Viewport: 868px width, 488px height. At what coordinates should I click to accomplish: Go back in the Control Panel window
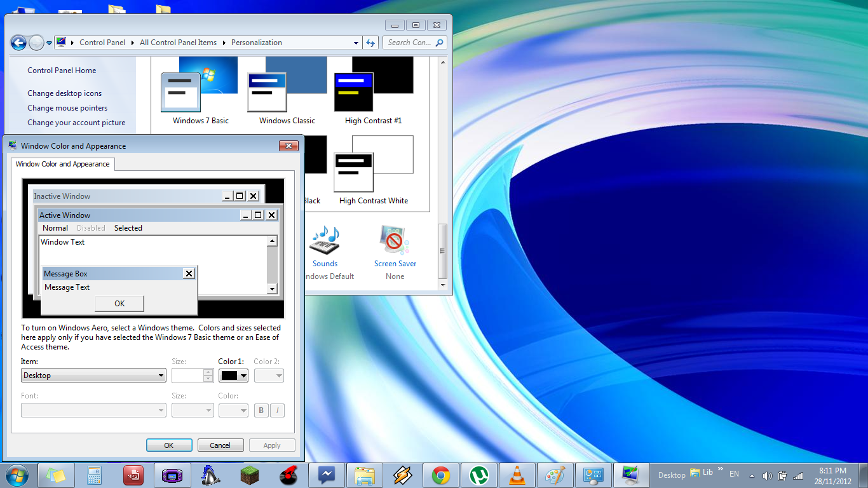point(18,43)
